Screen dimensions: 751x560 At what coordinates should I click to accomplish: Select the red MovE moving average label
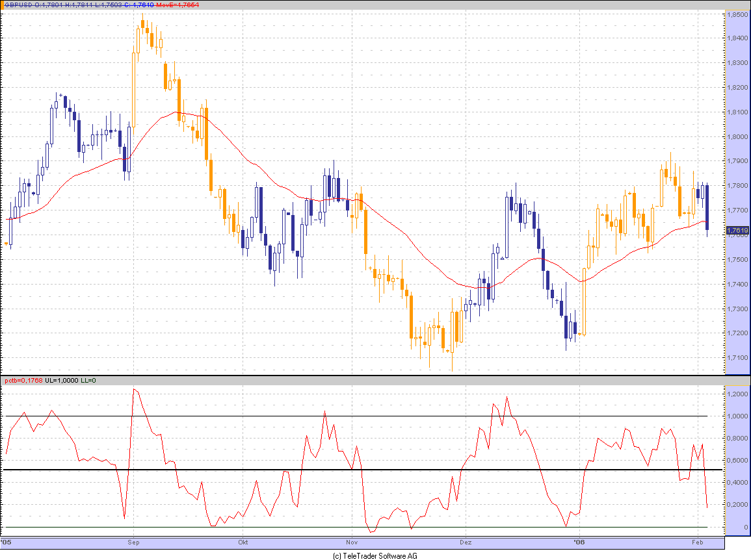tap(177, 5)
